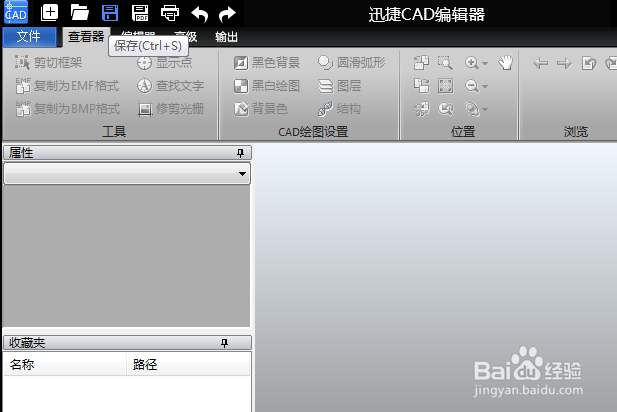The height and width of the screenshot is (412, 617).
Task: Click the zoom window magnifier icon
Action: 445,63
